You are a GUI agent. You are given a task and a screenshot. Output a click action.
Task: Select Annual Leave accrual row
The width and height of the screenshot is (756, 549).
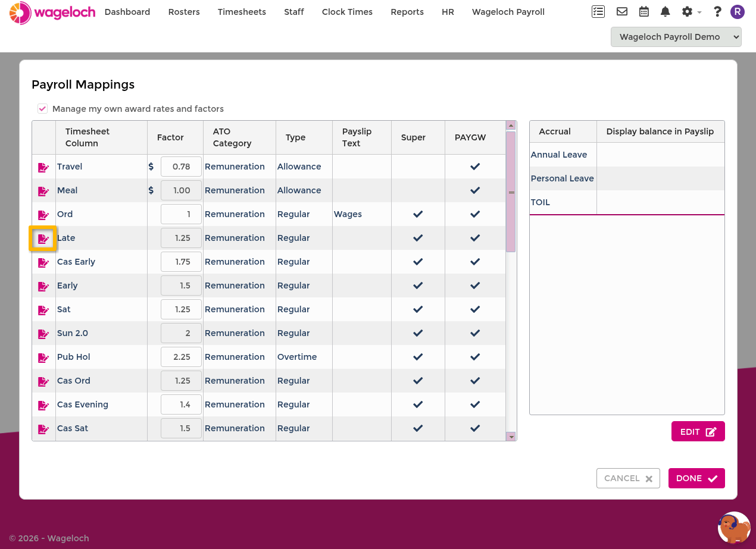pos(627,155)
